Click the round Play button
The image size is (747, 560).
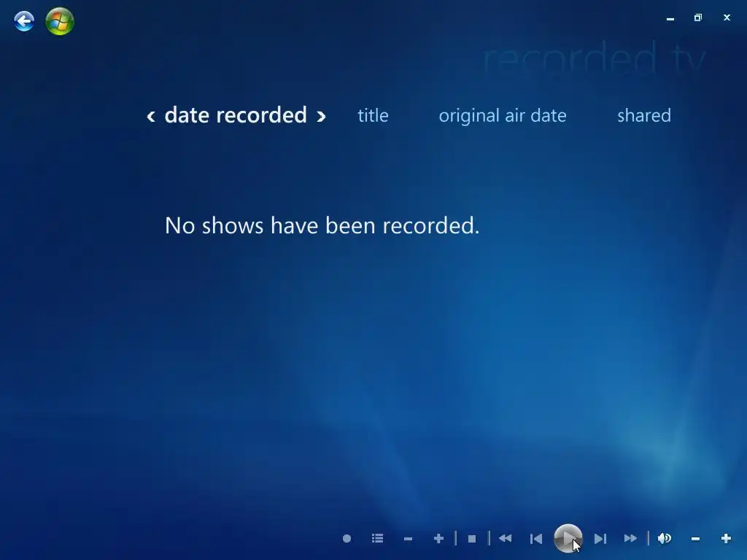pos(568,538)
